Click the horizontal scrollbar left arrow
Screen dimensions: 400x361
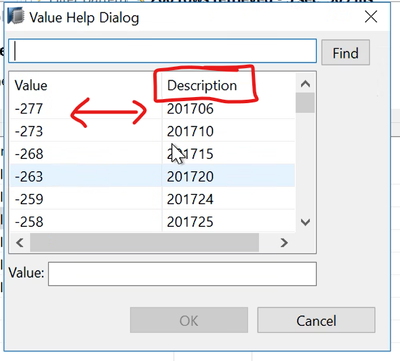tap(20, 242)
